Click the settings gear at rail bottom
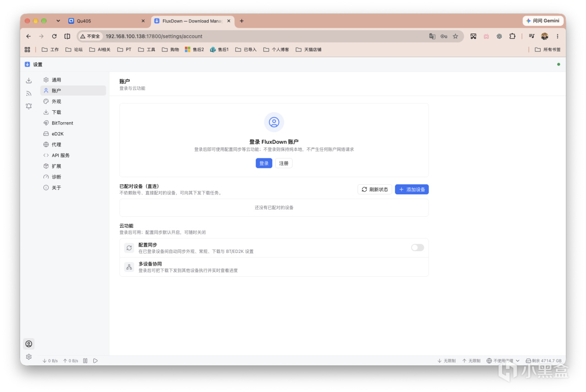The image size is (586, 392). [x=29, y=357]
